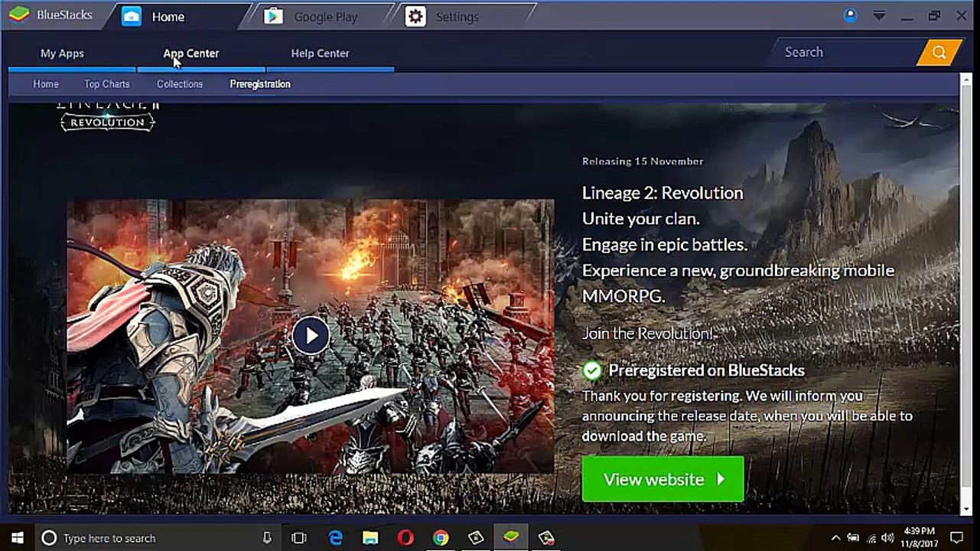
Task: Open the Collections subtab
Action: (x=180, y=84)
